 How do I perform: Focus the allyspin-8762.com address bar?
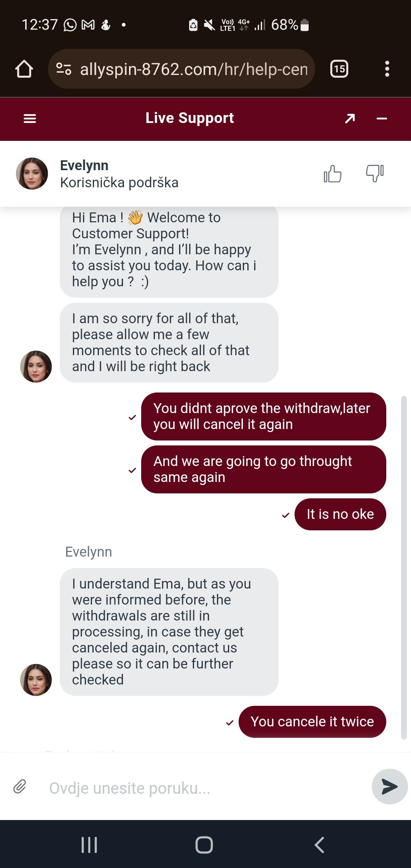[193, 69]
